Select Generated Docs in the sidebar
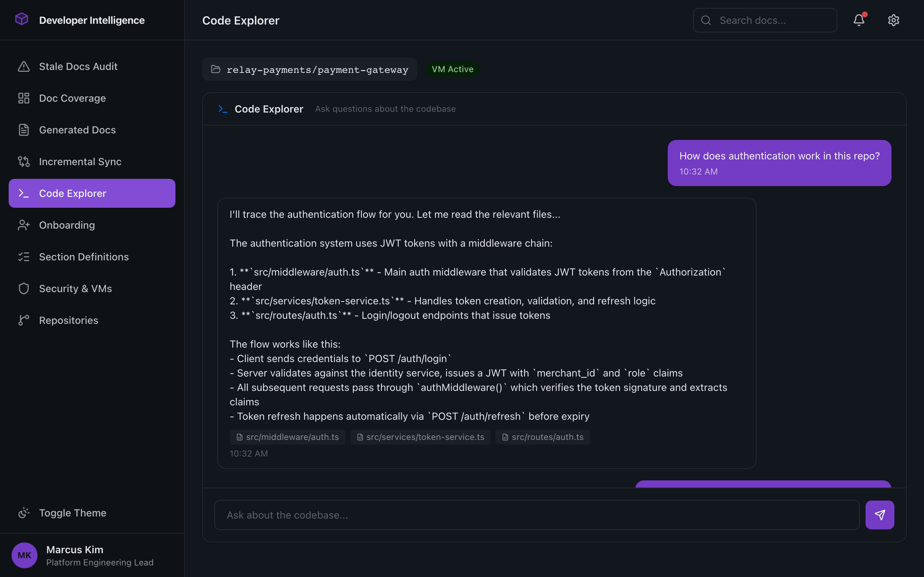The width and height of the screenshot is (924, 577). pos(77,130)
